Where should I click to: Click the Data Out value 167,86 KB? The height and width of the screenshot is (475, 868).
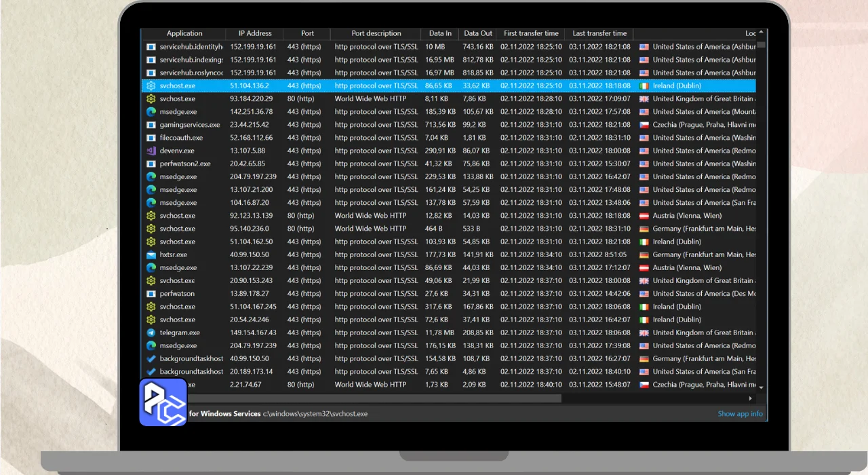478,307
